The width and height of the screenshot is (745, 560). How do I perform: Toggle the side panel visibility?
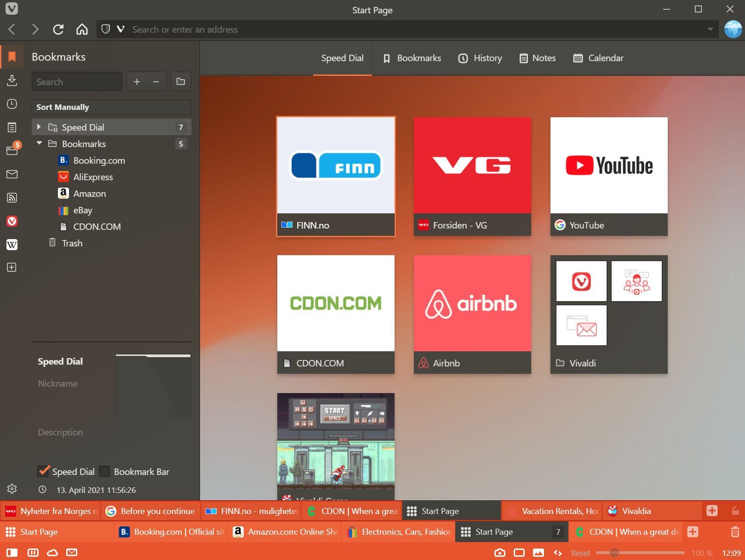12,553
